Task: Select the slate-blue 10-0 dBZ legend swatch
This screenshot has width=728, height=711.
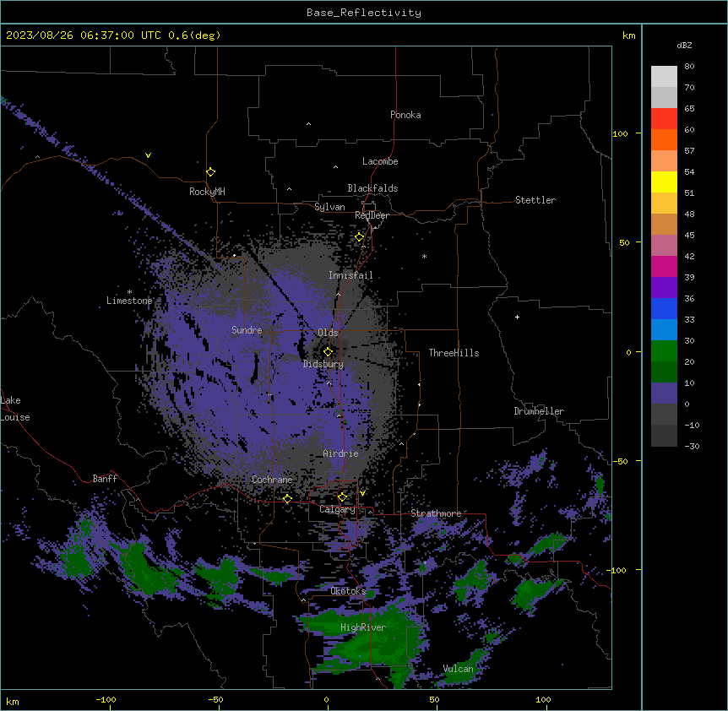Action: (x=664, y=393)
